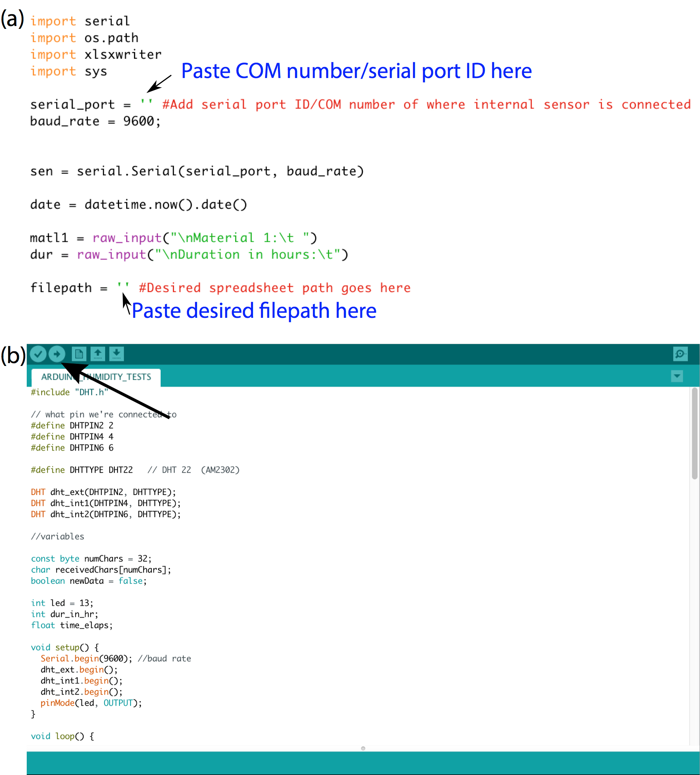
Task: Click the console divider handle dot
Action: tap(363, 748)
